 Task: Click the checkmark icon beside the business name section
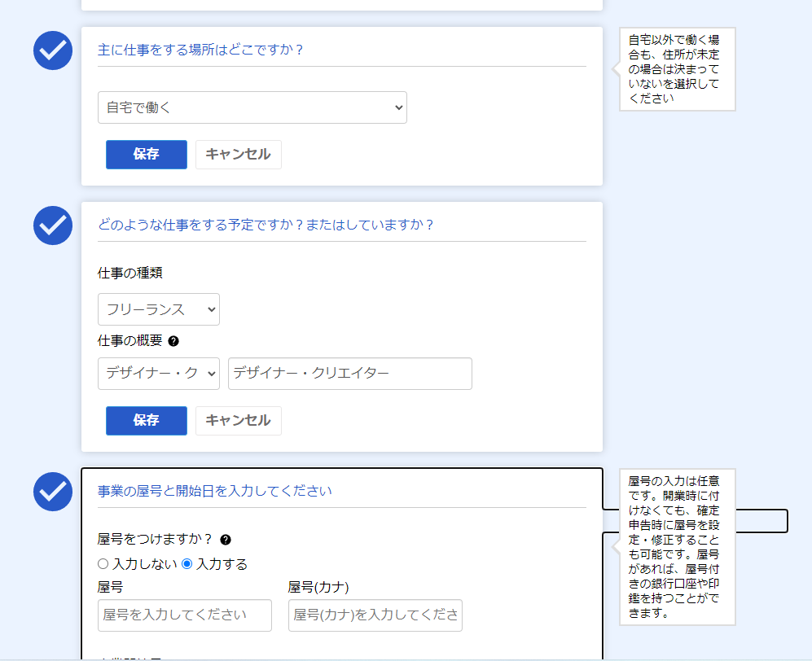(x=52, y=492)
